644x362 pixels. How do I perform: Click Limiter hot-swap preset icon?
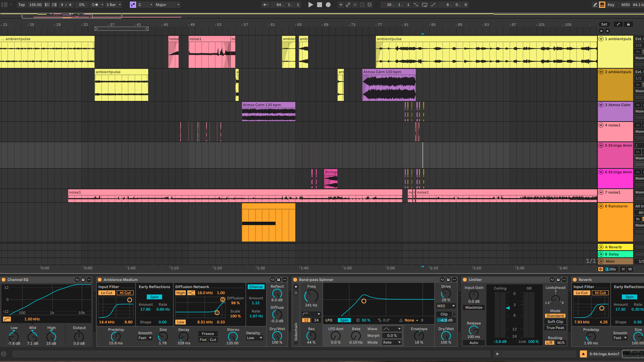click(552, 279)
